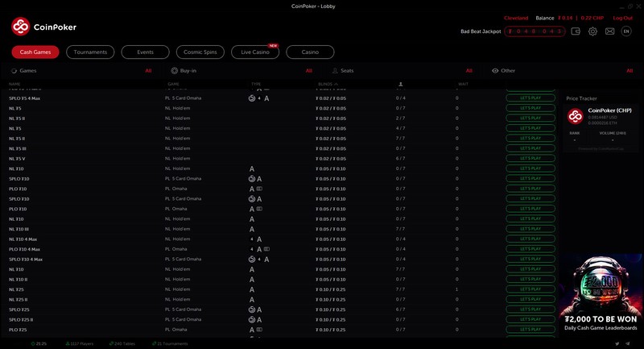This screenshot has width=644, height=349.
Task: Sort the table by GAME column
Action: point(173,85)
